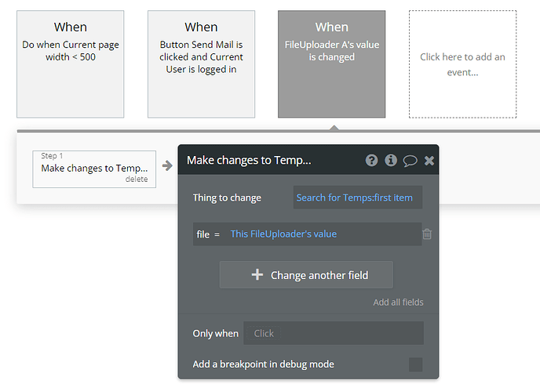Select the 'Button Send Mail is clicked' event

202,64
